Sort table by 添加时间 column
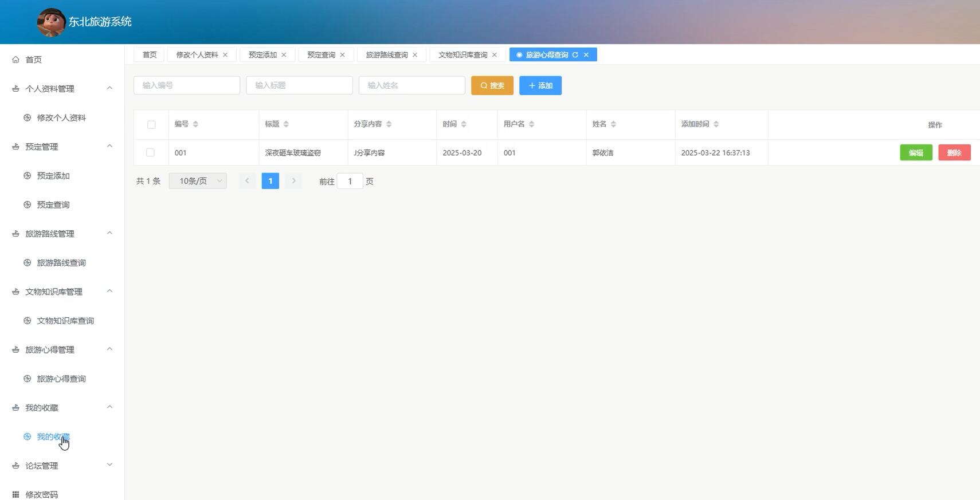The image size is (980, 500). click(716, 124)
